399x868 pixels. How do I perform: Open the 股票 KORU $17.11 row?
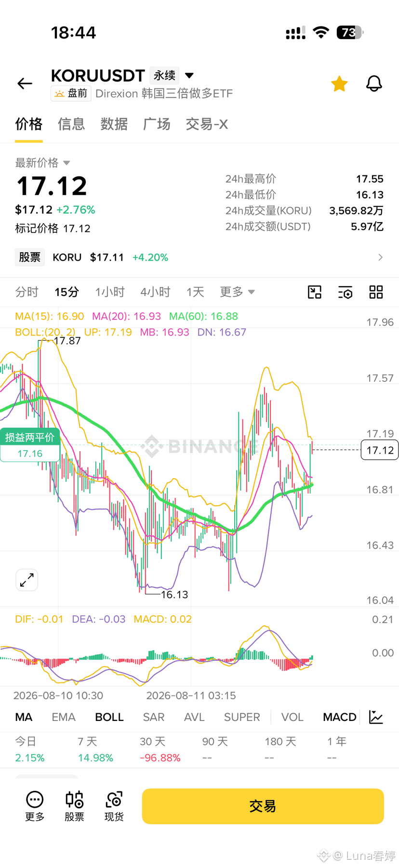(199, 257)
